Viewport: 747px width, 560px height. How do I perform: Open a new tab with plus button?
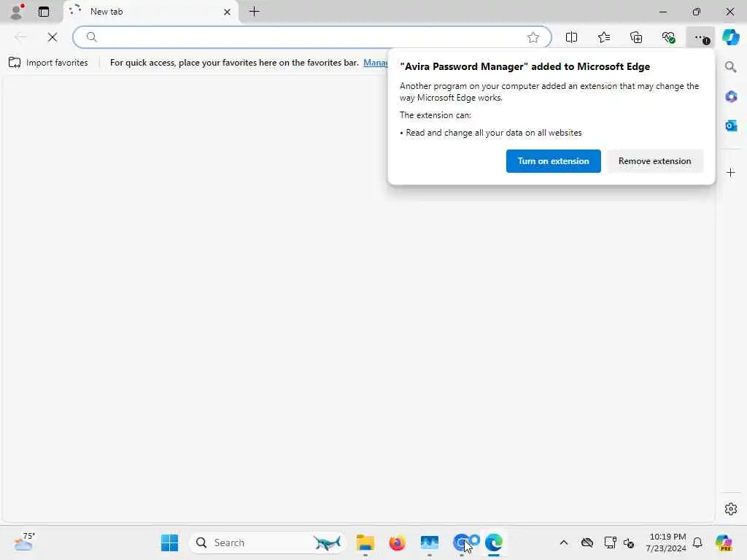pos(255,12)
